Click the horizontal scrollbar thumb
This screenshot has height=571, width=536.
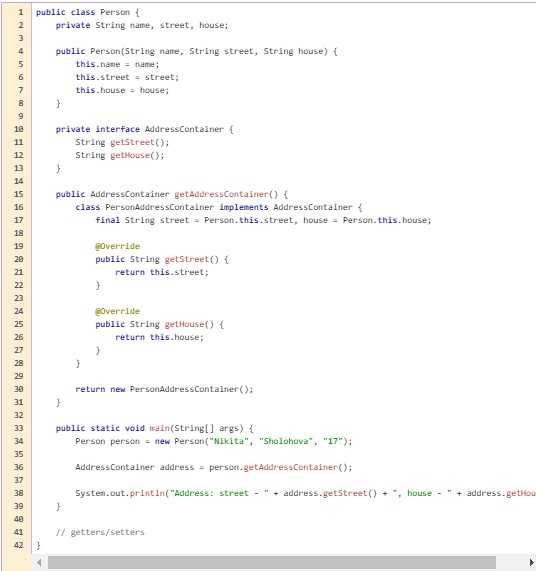coord(272,562)
